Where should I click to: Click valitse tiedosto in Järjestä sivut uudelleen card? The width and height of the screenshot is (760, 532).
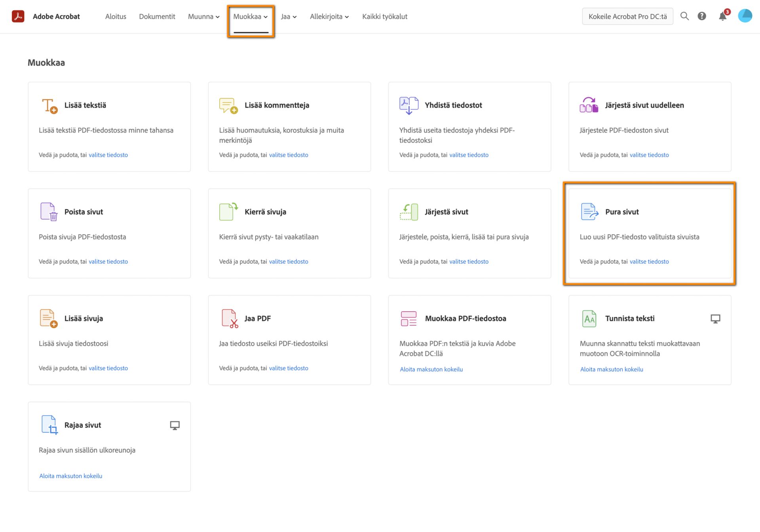pos(649,155)
